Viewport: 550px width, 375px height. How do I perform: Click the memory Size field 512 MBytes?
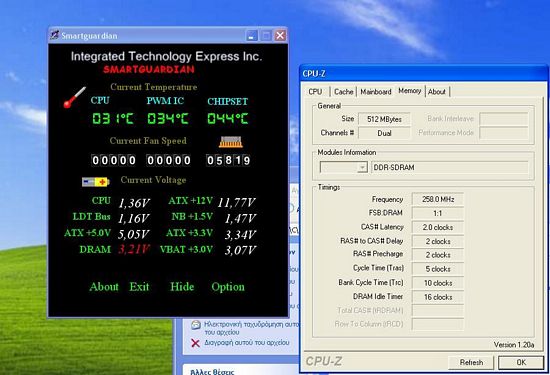point(384,119)
